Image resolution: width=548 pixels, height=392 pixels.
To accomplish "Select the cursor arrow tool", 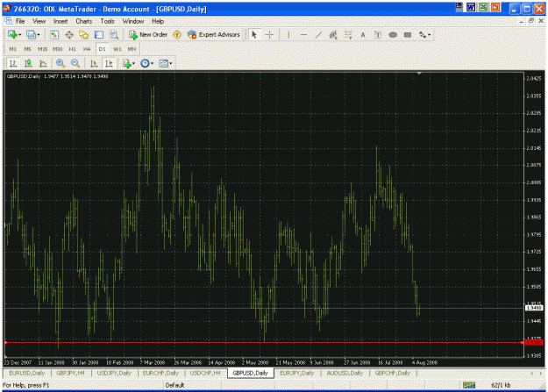I will (x=254, y=34).
